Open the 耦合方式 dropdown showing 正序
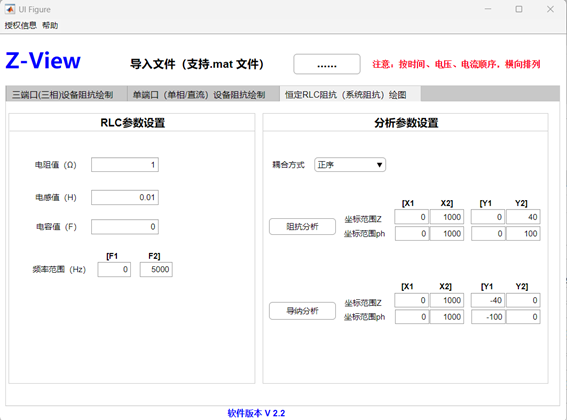Image resolution: width=567 pixels, height=420 pixels. click(x=350, y=165)
